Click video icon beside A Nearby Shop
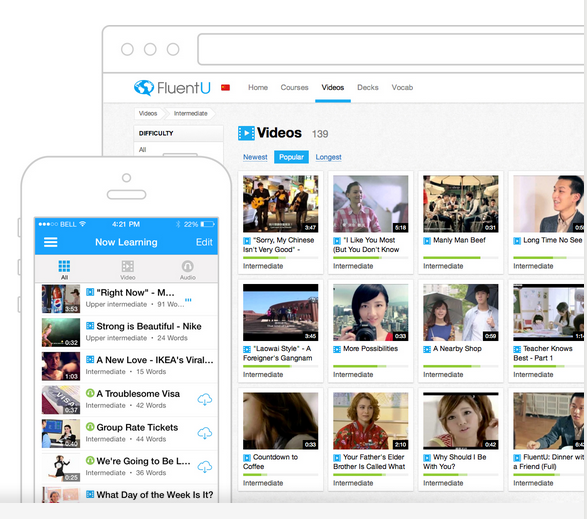This screenshot has height=519, width=587. 427,349
